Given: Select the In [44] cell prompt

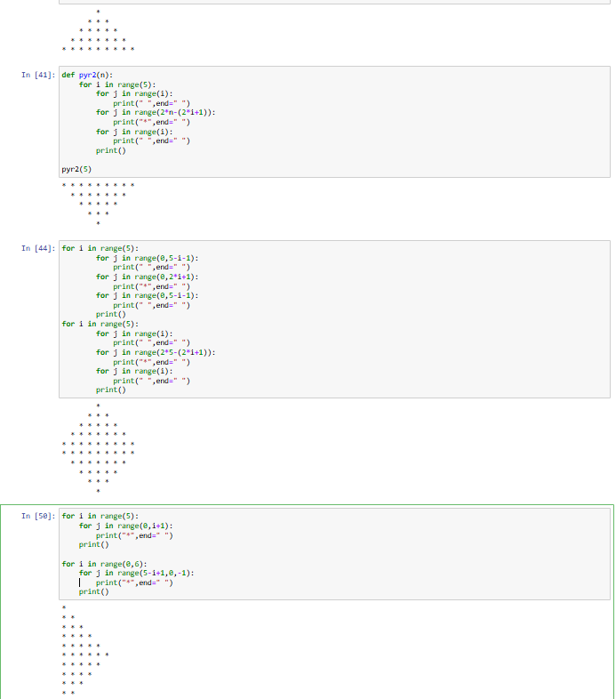Looking at the screenshot, I should pyautogui.click(x=38, y=248).
